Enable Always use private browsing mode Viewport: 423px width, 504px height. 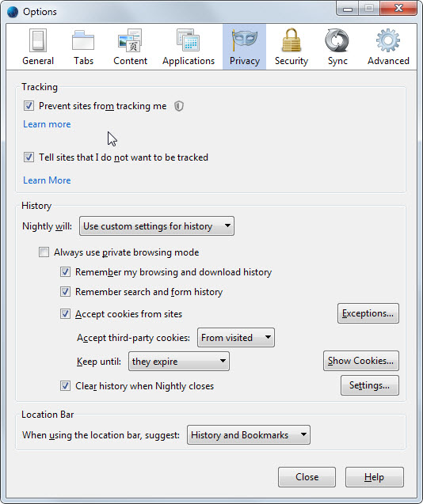tap(44, 252)
